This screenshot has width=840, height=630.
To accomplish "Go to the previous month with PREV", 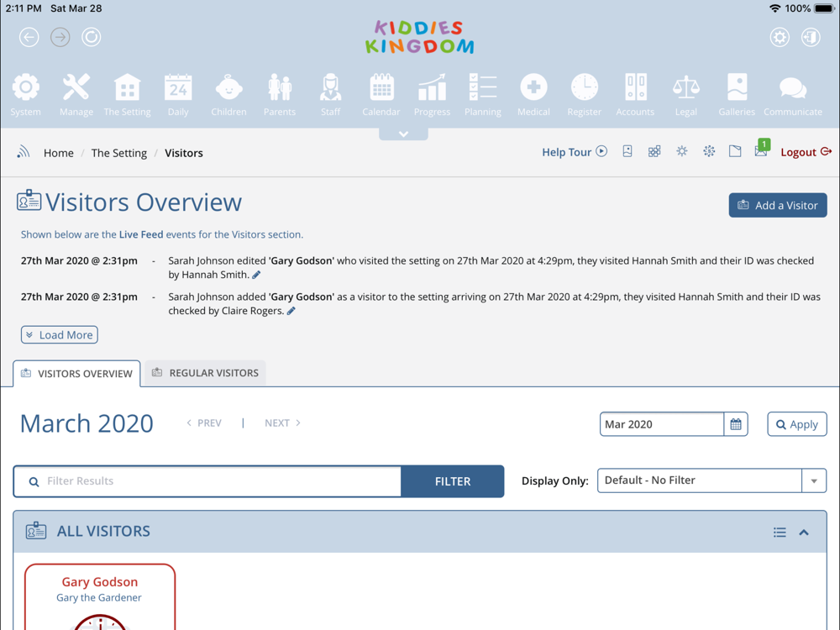I will (203, 423).
